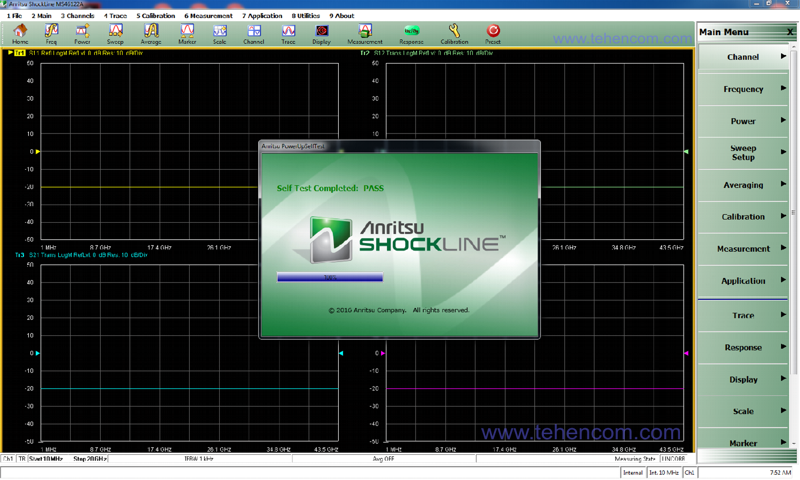Screen dimensions: 800x480
Task: Click the TR status bar field
Action: [x=22, y=459]
